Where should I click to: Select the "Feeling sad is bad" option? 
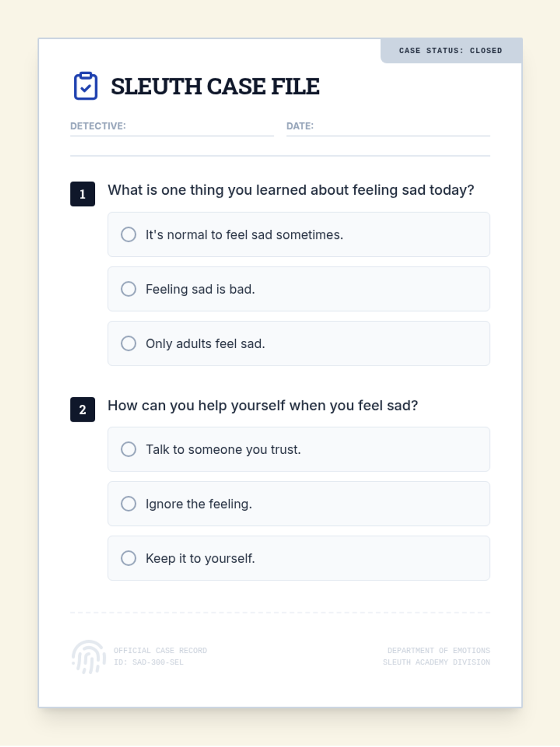point(129,289)
